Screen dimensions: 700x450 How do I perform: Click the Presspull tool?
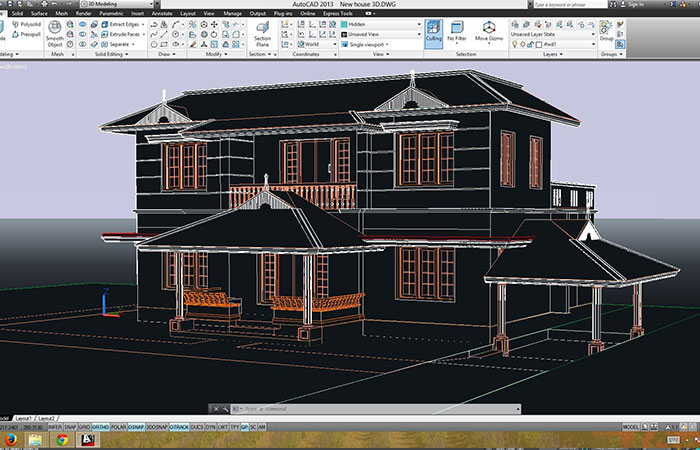[28, 33]
